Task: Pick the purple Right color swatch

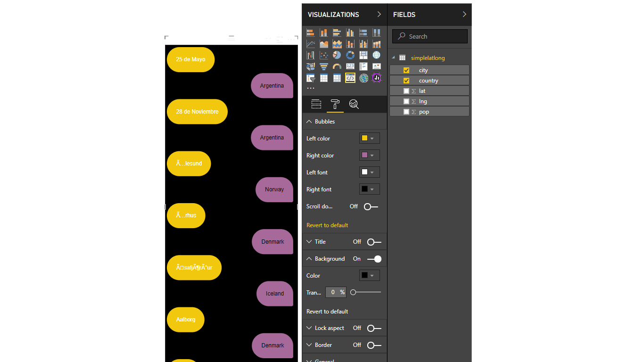Action: 364,156
